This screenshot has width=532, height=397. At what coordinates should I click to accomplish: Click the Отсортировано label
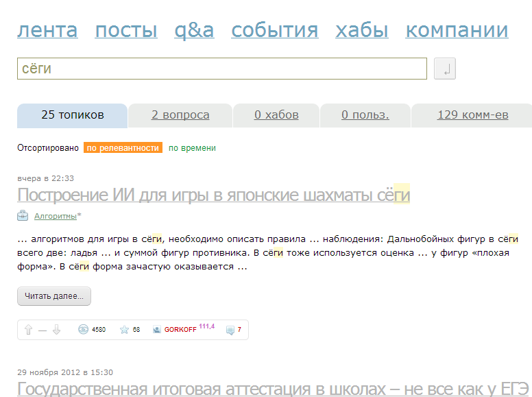[x=48, y=148]
